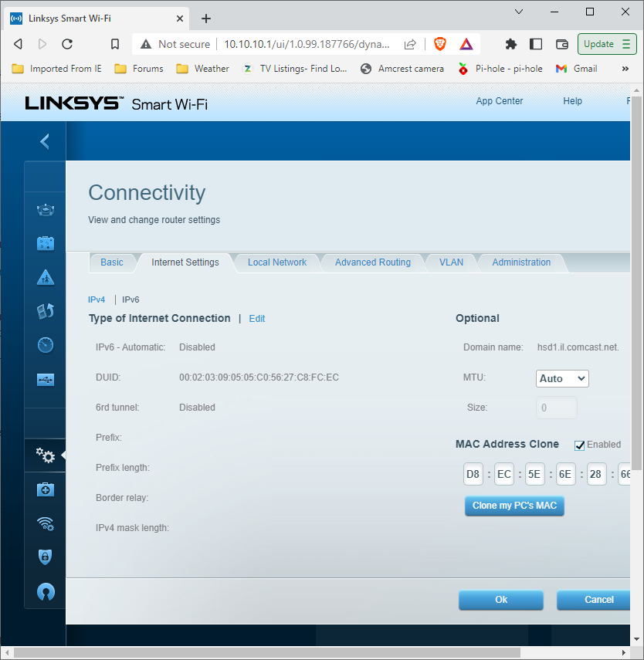Click the Cancel button
Viewport: 644px width, 660px height.
click(x=594, y=600)
